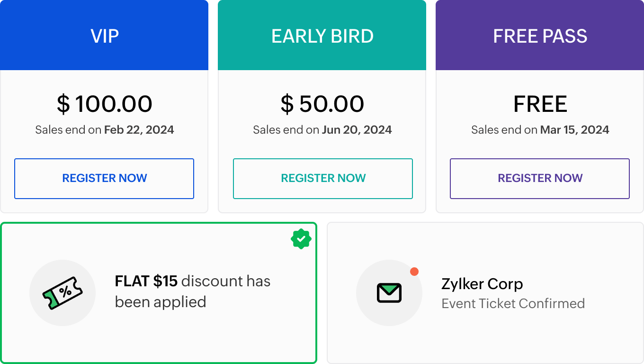Click the green verified checkmark badge
This screenshot has height=364, width=644.
coord(301,239)
